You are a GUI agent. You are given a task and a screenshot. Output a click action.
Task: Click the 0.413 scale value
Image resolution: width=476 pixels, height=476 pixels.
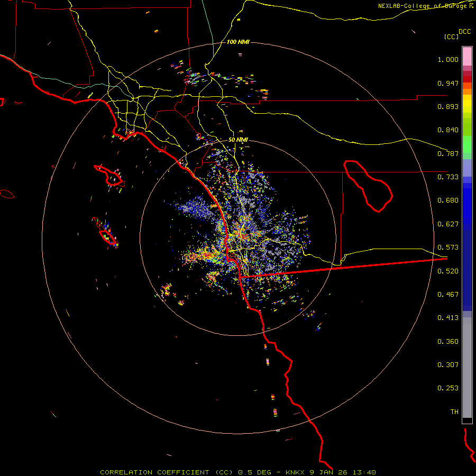(x=448, y=318)
